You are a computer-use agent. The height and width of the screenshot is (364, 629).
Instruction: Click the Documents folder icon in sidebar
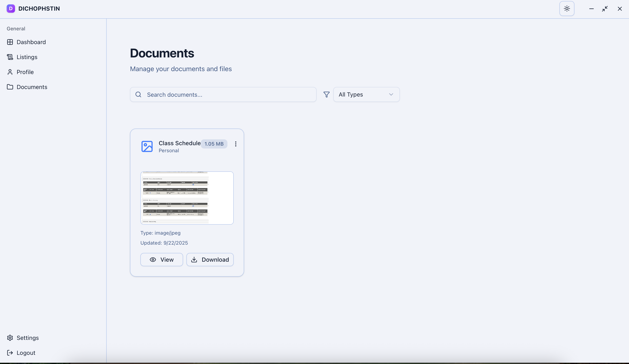click(10, 87)
